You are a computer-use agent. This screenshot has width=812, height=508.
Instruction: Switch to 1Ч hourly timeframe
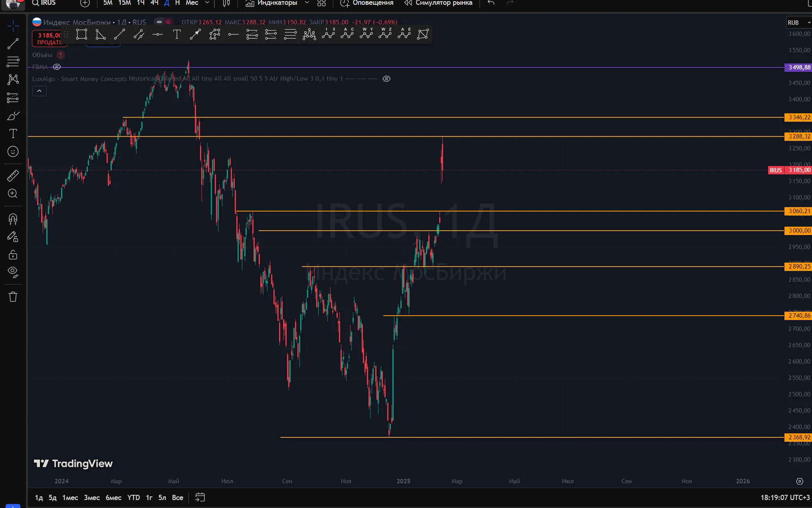(x=141, y=3)
